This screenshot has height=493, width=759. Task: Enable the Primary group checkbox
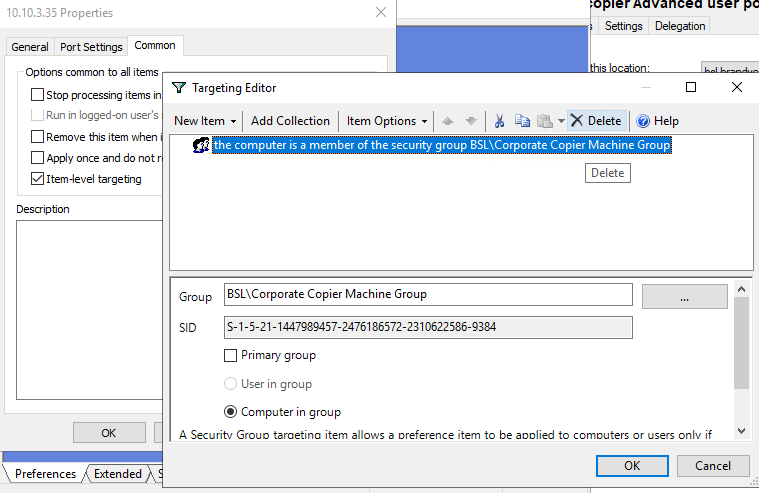230,355
